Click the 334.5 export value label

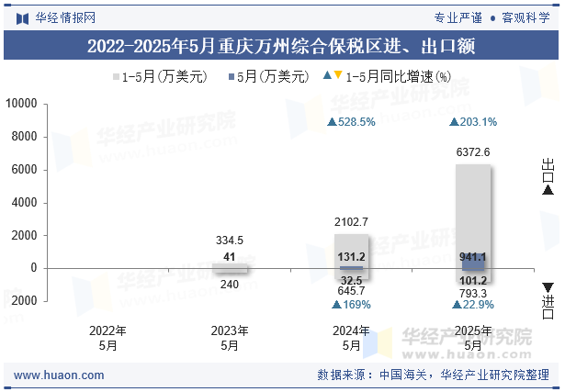(230, 241)
